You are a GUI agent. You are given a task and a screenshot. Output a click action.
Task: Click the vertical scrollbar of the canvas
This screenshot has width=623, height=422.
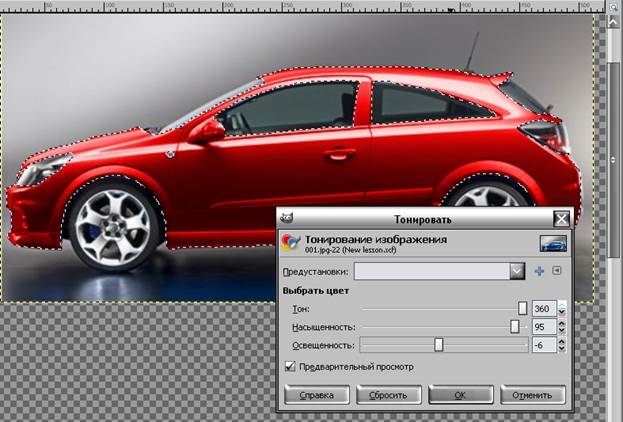click(614, 150)
